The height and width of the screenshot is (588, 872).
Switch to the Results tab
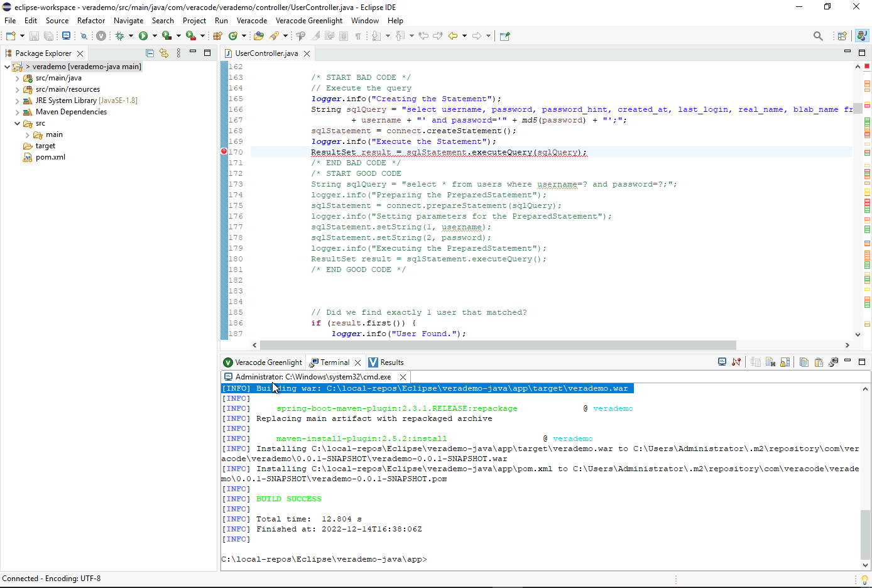click(386, 362)
